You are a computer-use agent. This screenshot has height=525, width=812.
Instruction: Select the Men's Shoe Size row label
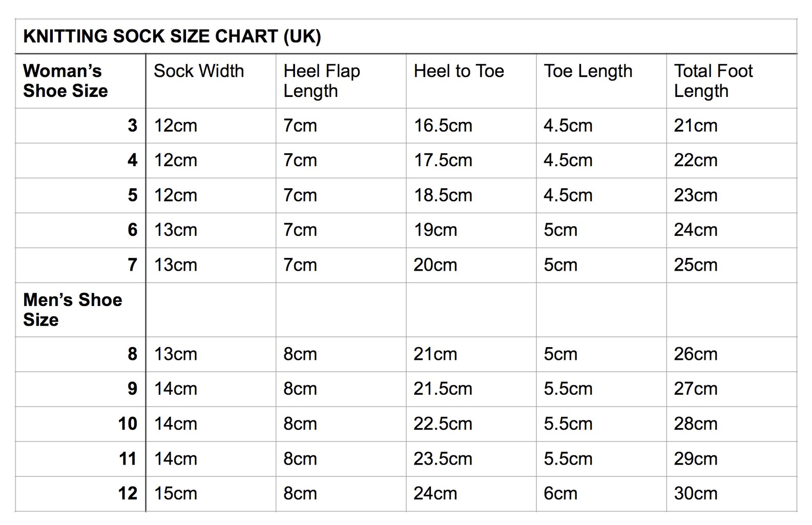[x=72, y=310]
